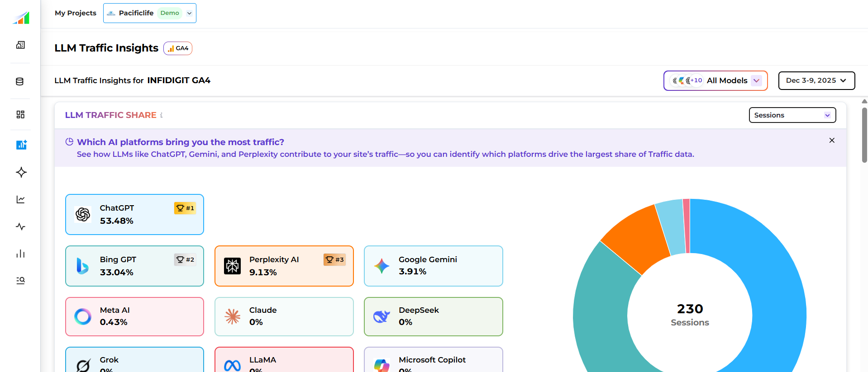Click the Grok logo icon

pyautogui.click(x=83, y=365)
